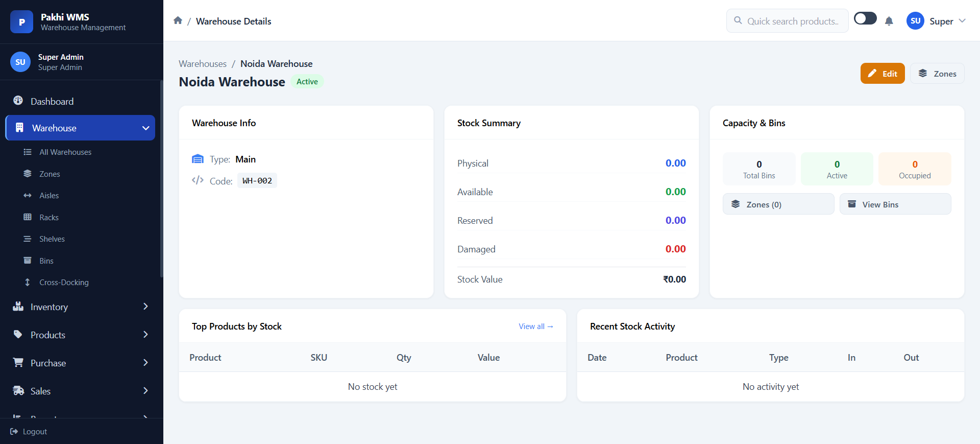
Task: Click the home icon in breadcrumb
Action: tap(178, 20)
